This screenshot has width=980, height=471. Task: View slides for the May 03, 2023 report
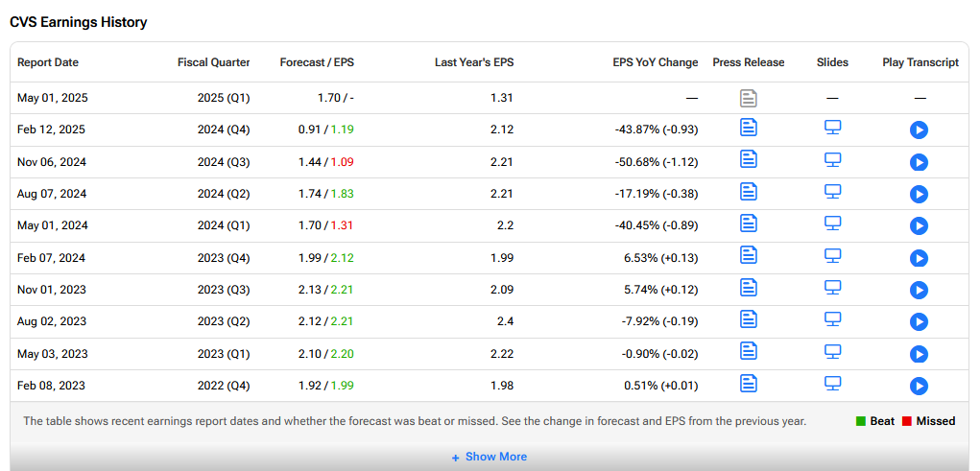[832, 352]
